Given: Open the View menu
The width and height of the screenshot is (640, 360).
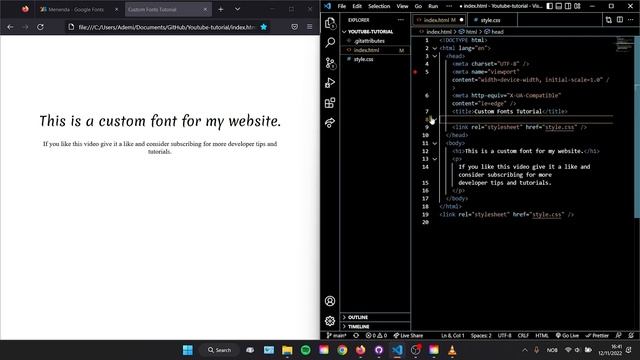Looking at the screenshot, I should click(x=402, y=6).
